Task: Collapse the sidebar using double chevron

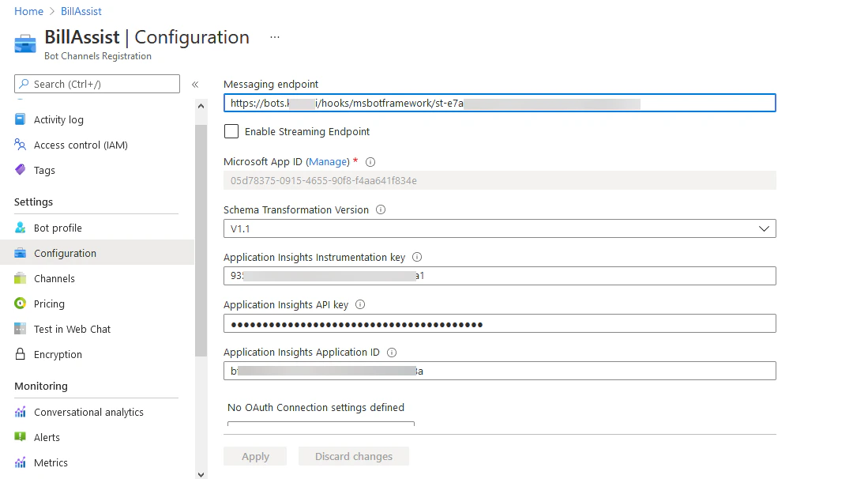Action: [195, 85]
